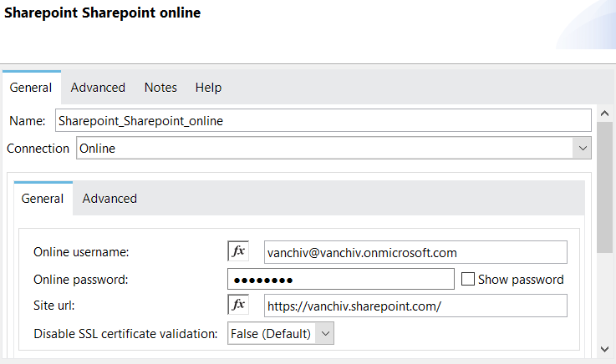Click the Online username text field

pos(415,252)
